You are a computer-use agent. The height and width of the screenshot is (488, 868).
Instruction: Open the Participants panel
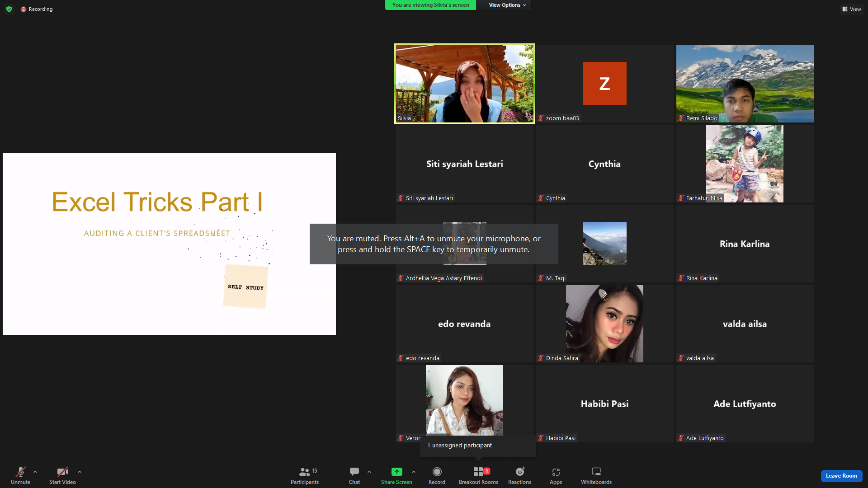[305, 475]
